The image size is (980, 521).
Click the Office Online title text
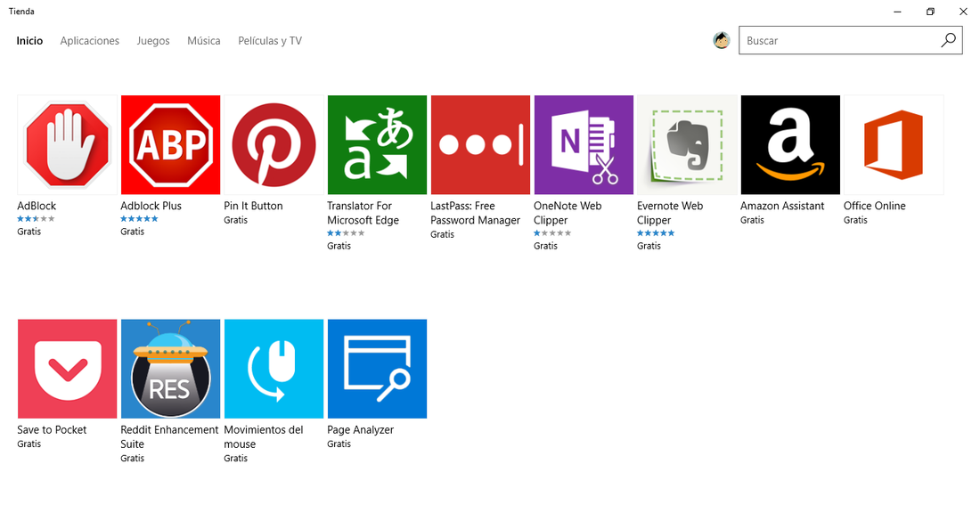[874, 206]
